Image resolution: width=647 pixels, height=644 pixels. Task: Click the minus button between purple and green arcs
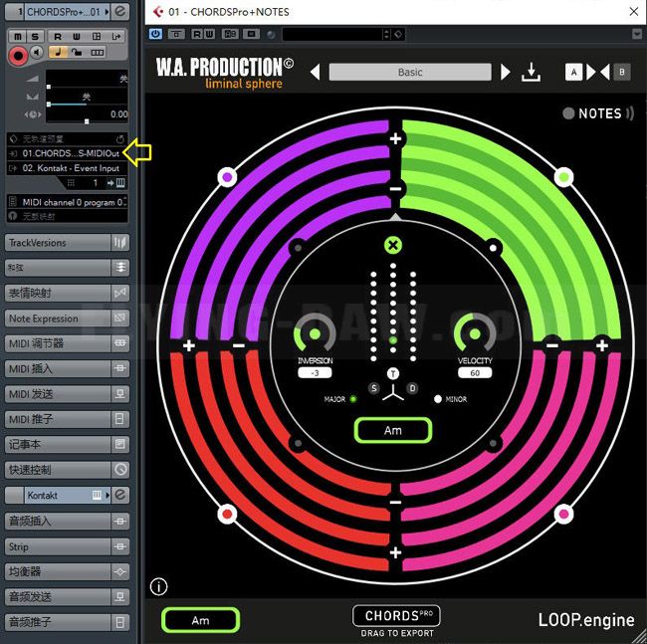click(395, 189)
